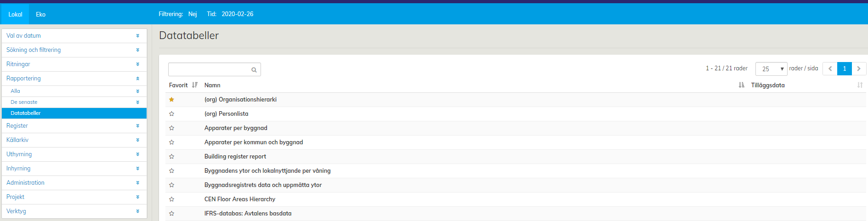Click the page 1 button
Viewport: 868px width, 221px height.
(x=844, y=68)
